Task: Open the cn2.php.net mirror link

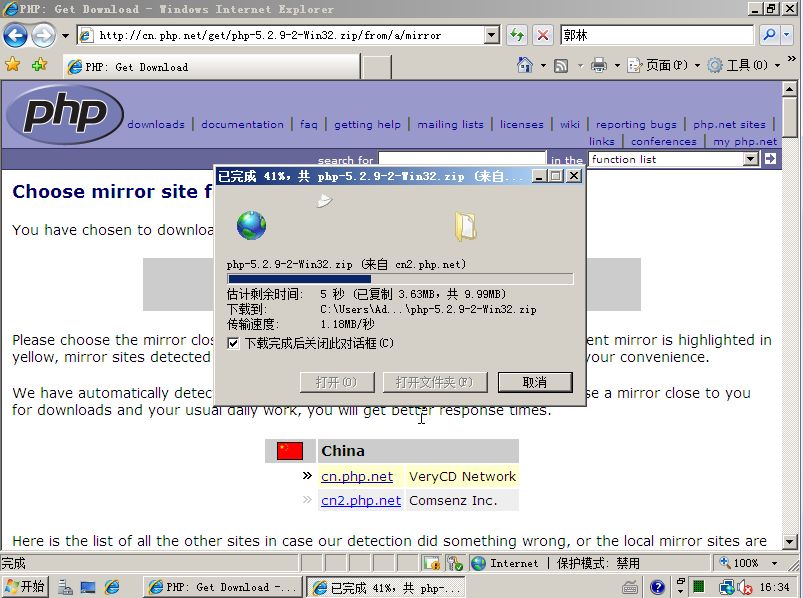Action: 361,500
